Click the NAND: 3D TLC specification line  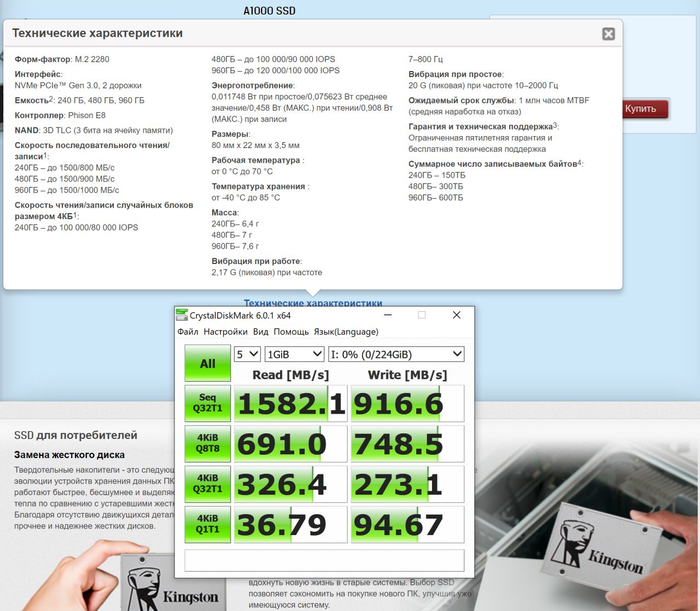click(x=94, y=130)
